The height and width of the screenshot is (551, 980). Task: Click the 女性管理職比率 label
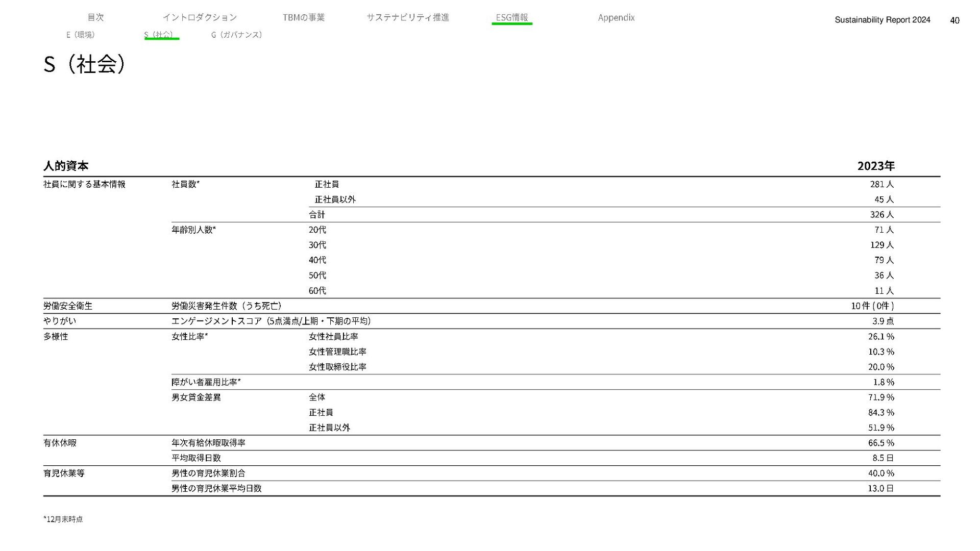337,352
